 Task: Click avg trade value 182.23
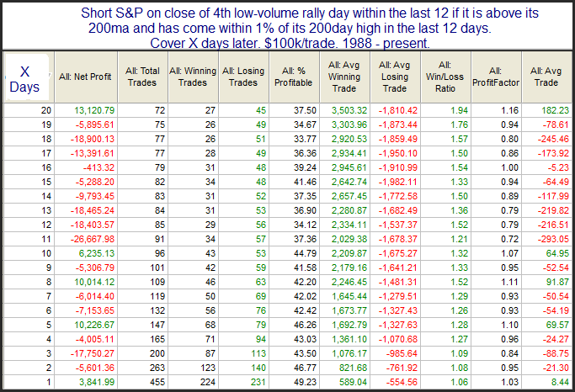point(556,110)
